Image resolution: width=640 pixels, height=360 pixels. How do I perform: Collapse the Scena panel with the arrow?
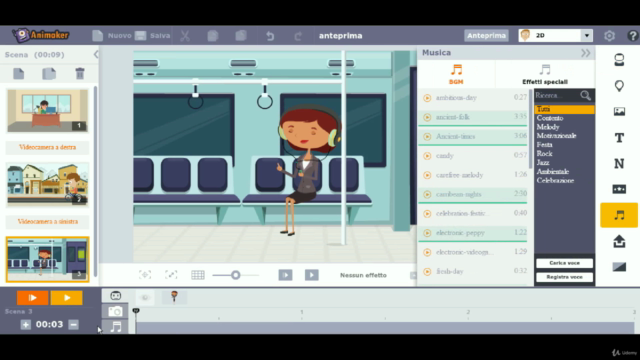click(x=96, y=54)
